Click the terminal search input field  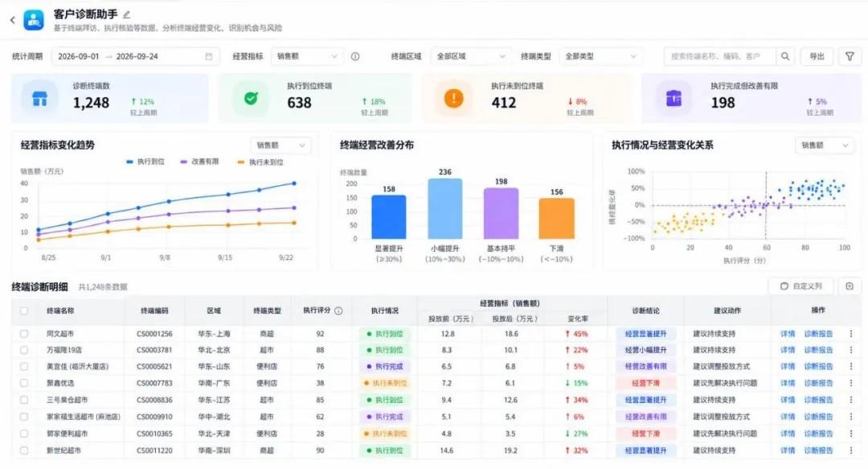720,56
